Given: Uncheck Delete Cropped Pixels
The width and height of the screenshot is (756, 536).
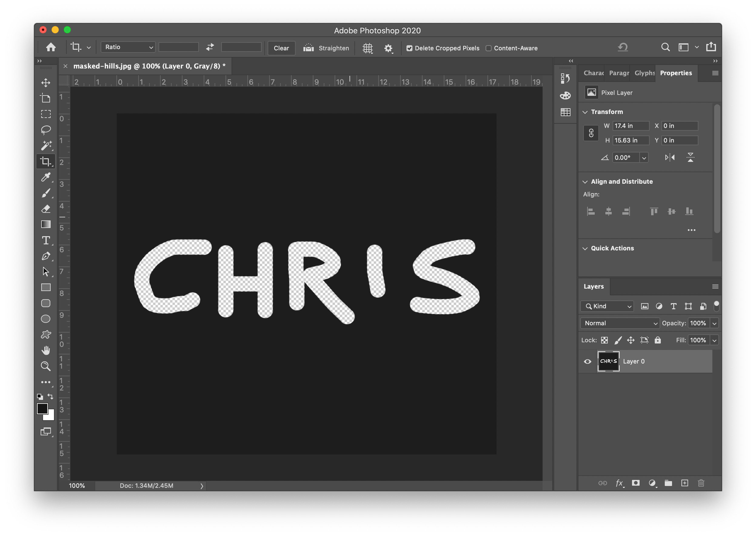Looking at the screenshot, I should (409, 48).
